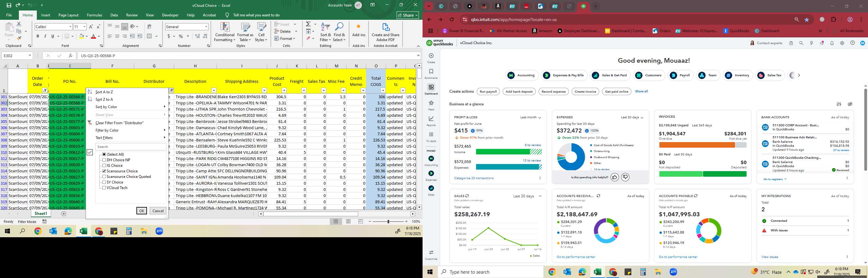Check DH Choice NP filter checkbox
Screen dimensions: 868x278
point(104,160)
